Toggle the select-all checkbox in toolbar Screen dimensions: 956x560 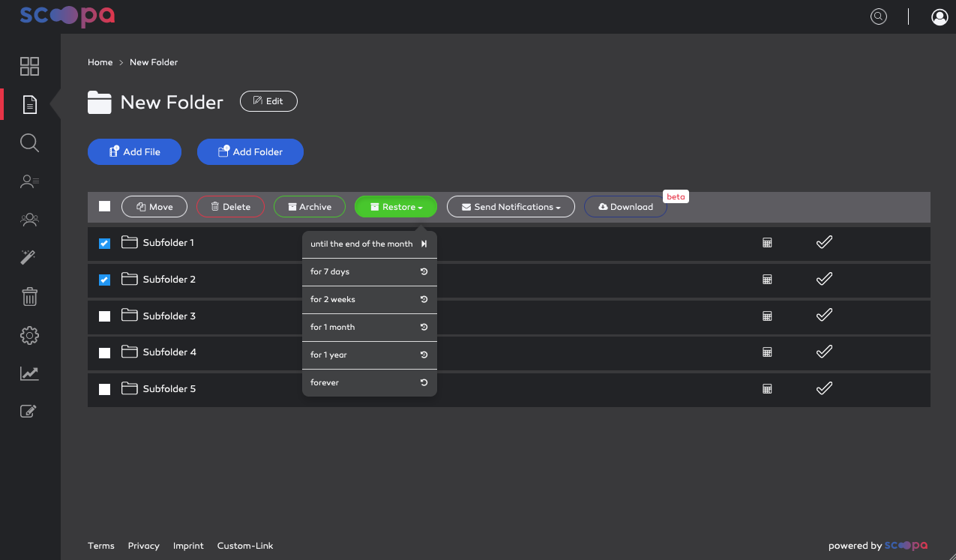coord(105,206)
